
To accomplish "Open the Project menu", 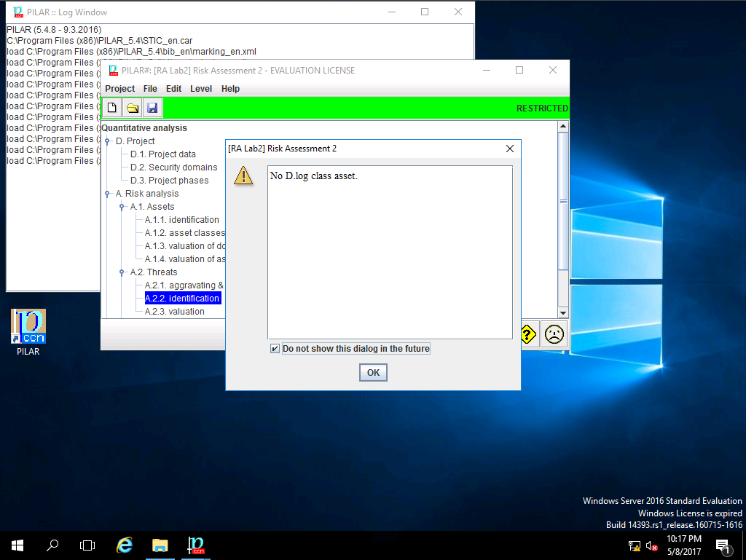I will 120,89.
